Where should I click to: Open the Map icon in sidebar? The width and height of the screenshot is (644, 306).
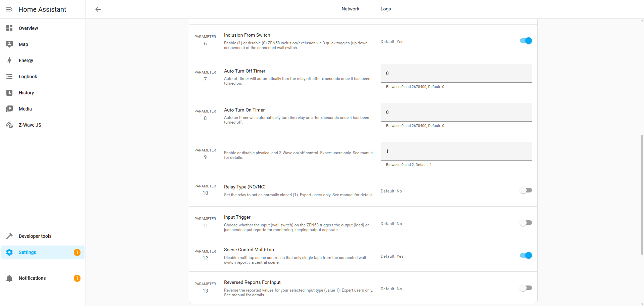(x=9, y=44)
